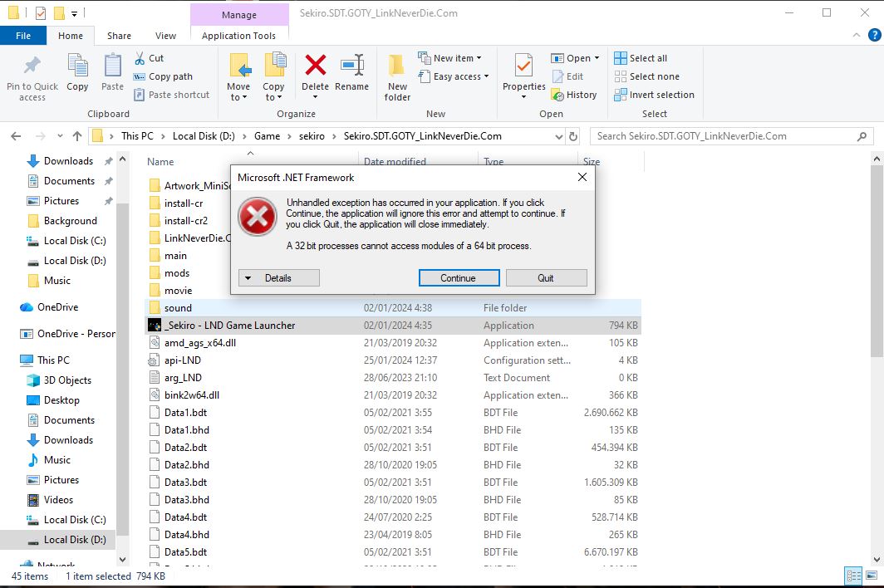The height and width of the screenshot is (588, 884).
Task: Create a New folder from ribbon
Action: click(397, 77)
